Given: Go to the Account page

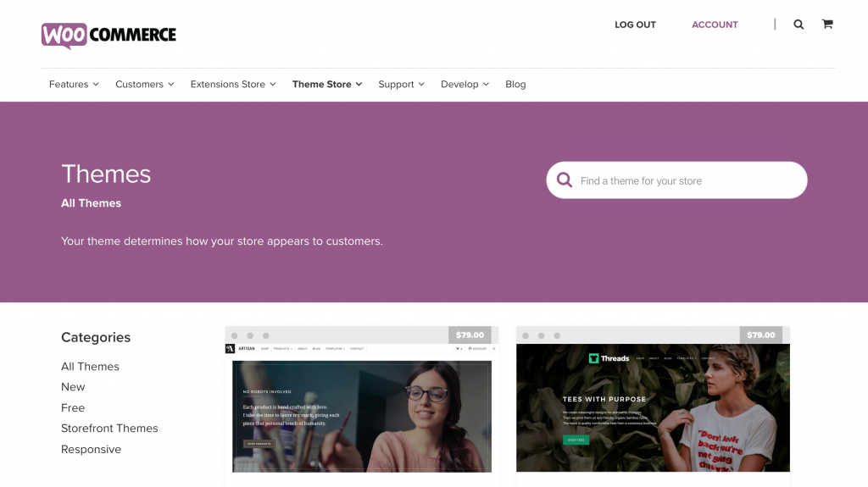Looking at the screenshot, I should tap(715, 25).
